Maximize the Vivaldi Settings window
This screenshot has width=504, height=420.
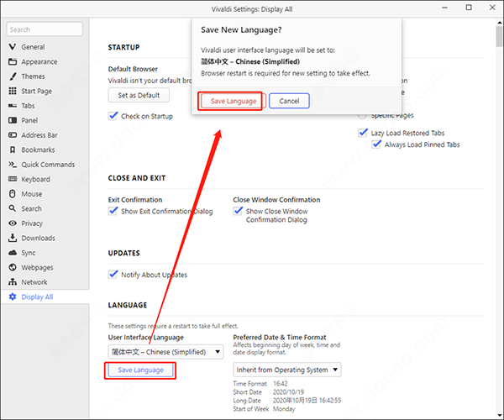[469, 8]
